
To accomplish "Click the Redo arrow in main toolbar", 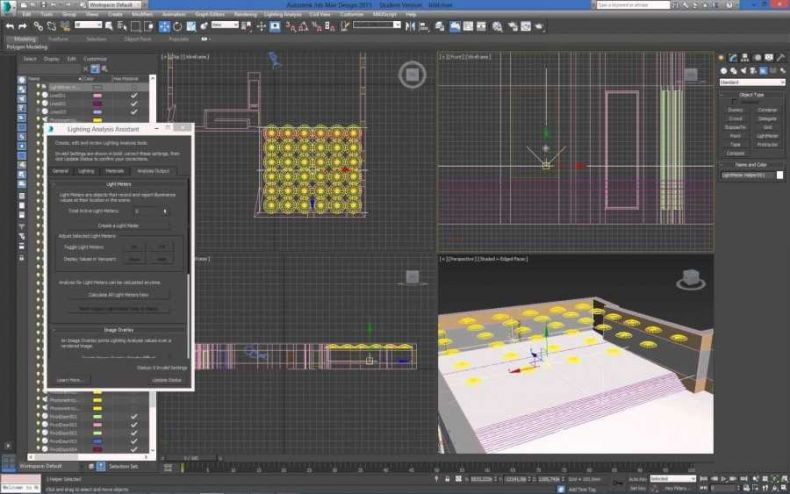I will point(22,26).
